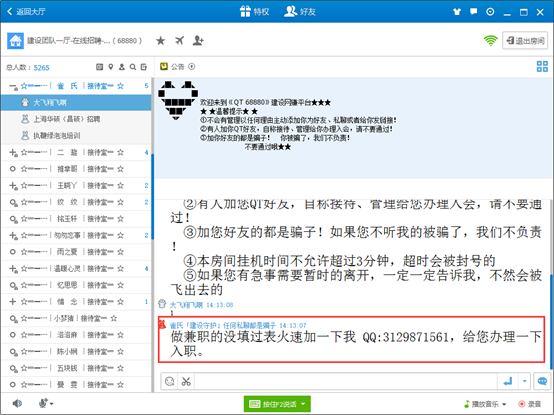Viewport: 554px width, 415px height.
Task: Mute the speaker volume icon
Action: (17, 403)
